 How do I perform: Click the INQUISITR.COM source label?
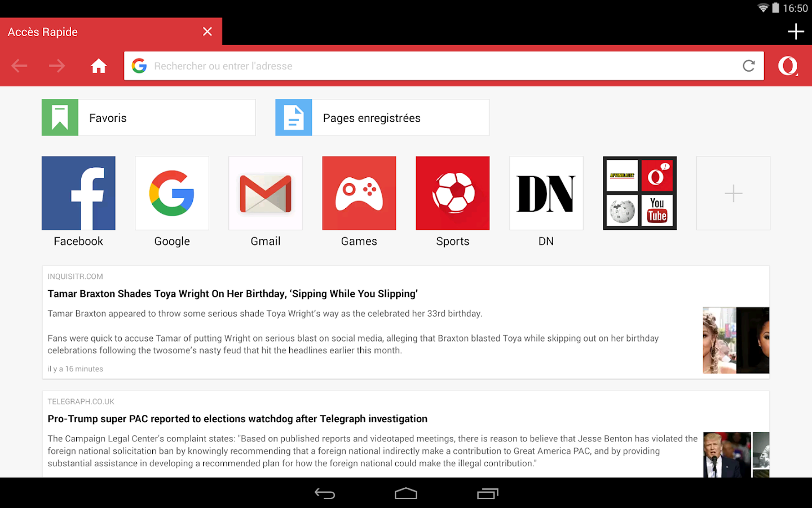pyautogui.click(x=75, y=277)
